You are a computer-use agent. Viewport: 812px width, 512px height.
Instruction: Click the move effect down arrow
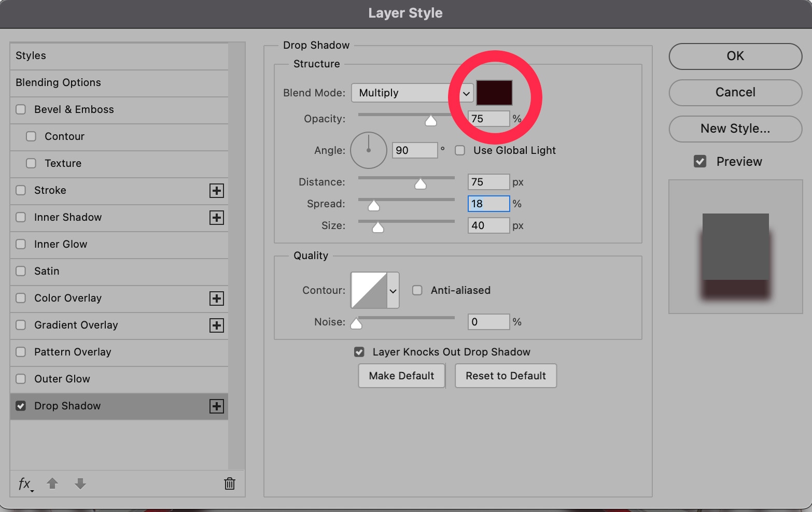(80, 484)
